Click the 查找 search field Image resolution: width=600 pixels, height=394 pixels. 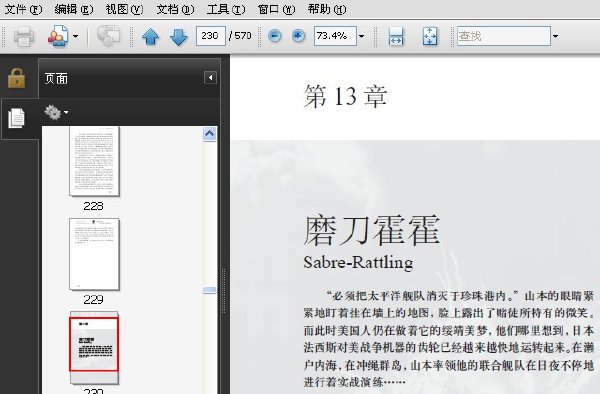(x=504, y=36)
